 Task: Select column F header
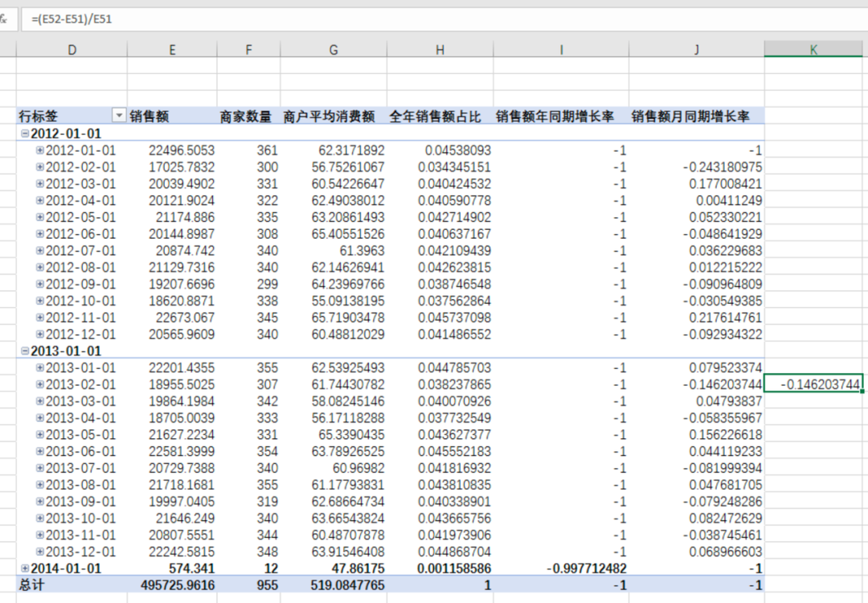click(248, 49)
